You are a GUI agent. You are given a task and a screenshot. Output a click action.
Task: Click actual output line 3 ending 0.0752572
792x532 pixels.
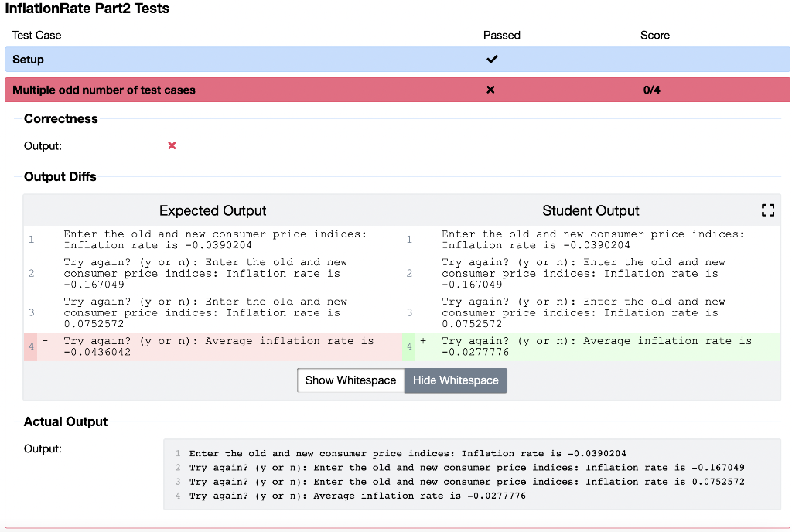pos(466,482)
